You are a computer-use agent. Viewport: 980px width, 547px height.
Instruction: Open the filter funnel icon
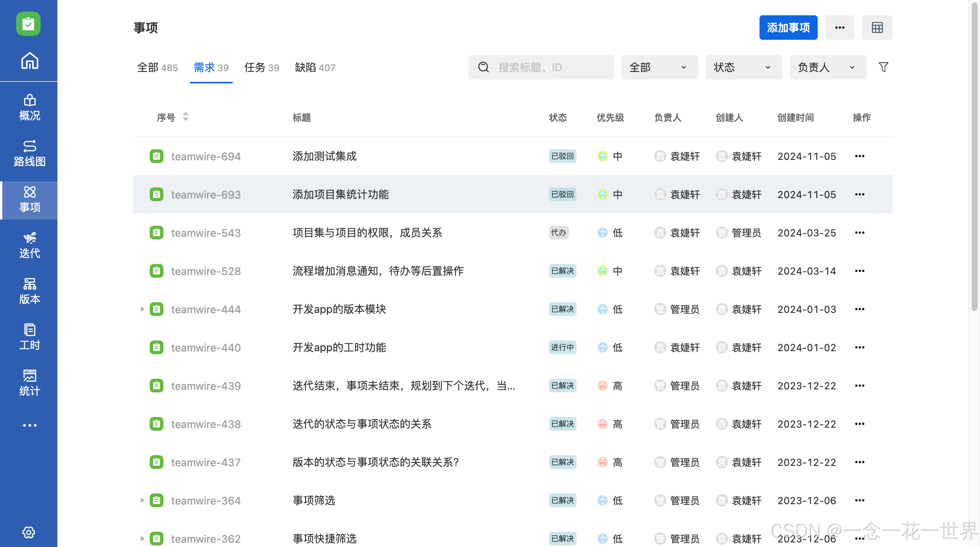883,67
